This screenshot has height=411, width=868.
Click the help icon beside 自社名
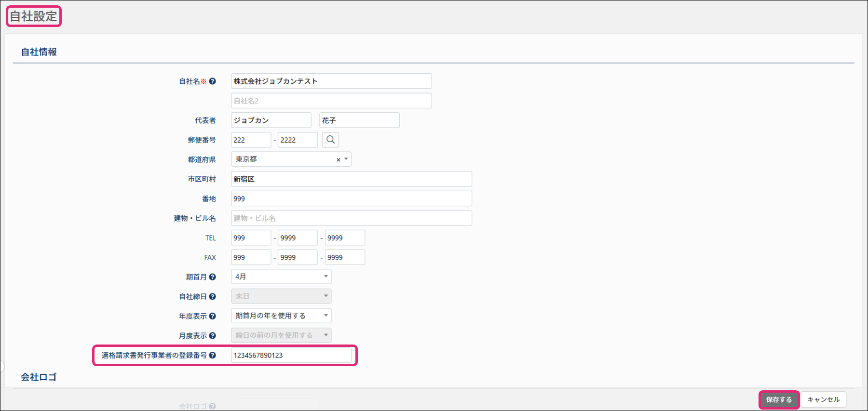(212, 81)
